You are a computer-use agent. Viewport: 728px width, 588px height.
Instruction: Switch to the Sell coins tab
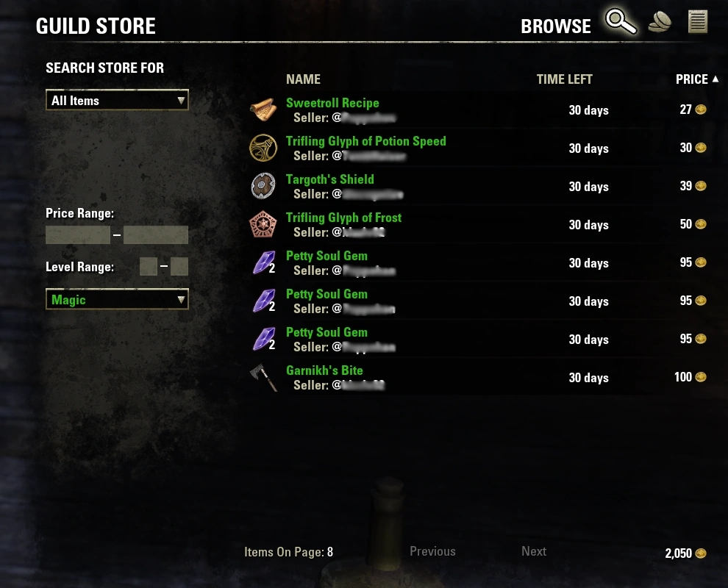[660, 22]
